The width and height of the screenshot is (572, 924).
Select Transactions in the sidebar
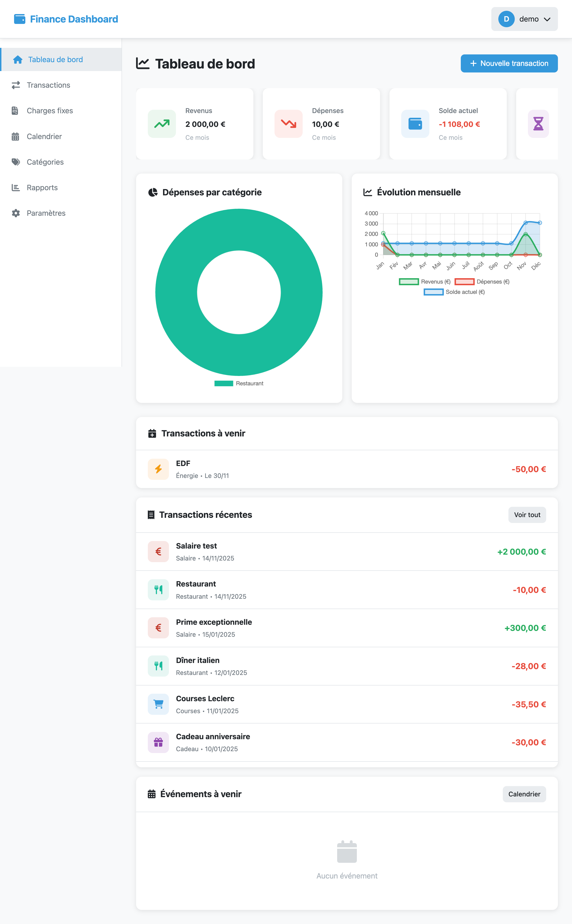click(48, 85)
